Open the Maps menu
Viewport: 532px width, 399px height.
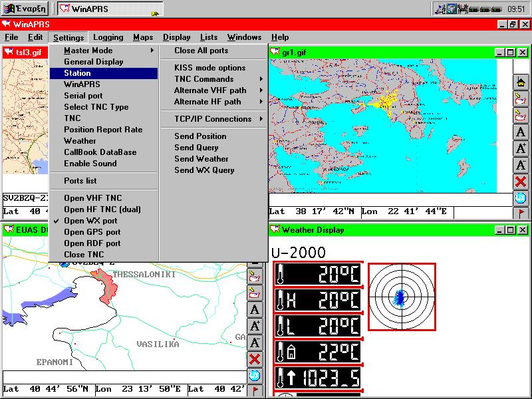coord(143,37)
